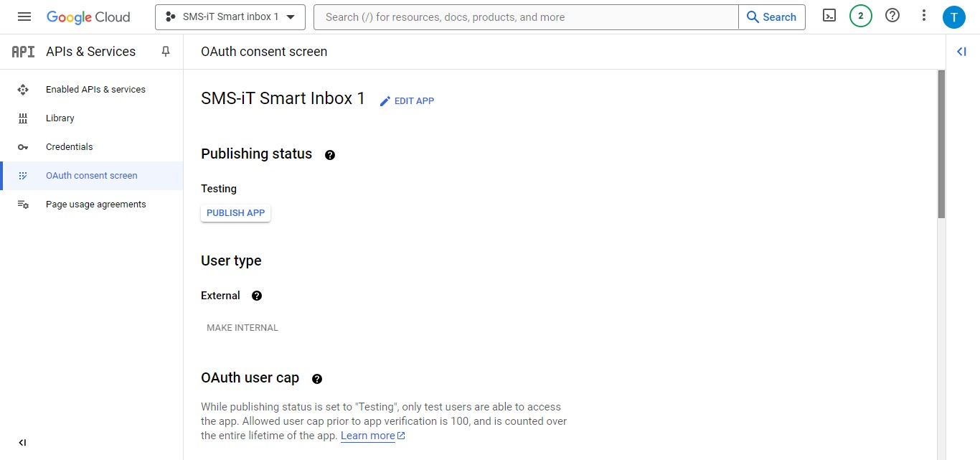The height and width of the screenshot is (460, 980).
Task: Click the APIs & Services heading
Action: click(90, 52)
